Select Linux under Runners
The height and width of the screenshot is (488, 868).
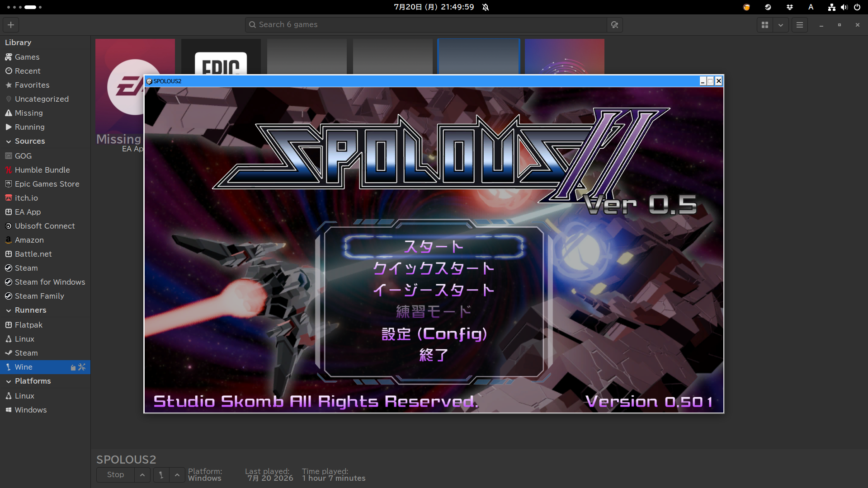tap(45, 339)
